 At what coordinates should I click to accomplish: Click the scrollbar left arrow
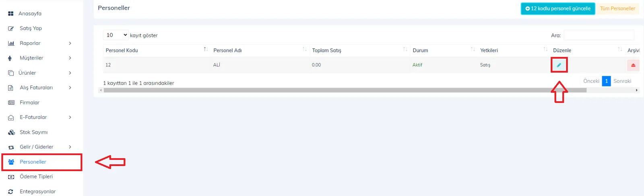pyautogui.click(x=101, y=90)
